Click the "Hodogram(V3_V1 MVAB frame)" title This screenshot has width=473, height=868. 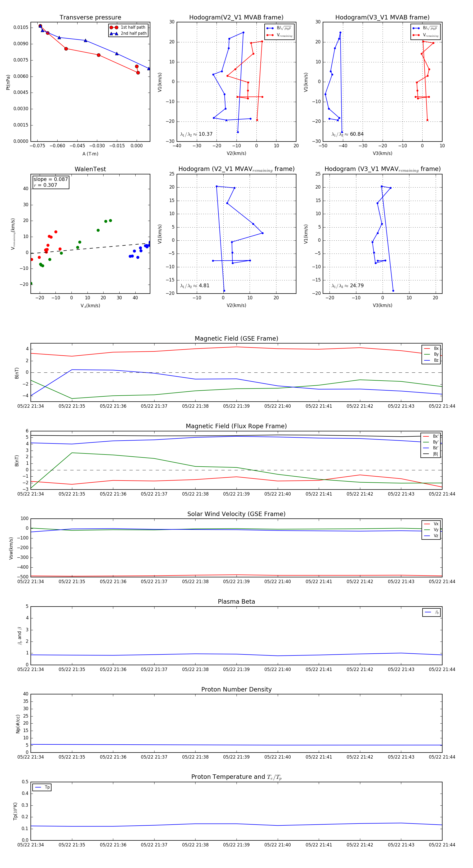(382, 18)
